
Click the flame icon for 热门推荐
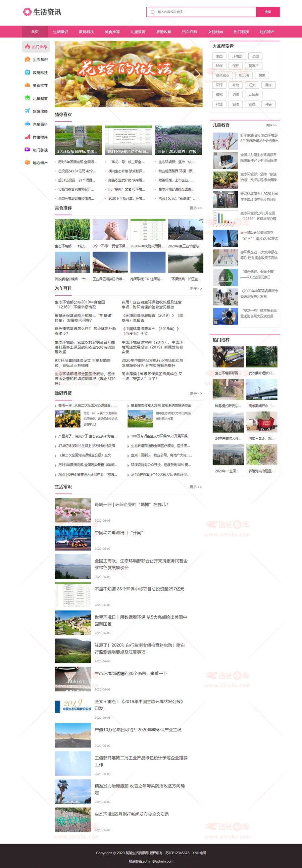coord(27,47)
